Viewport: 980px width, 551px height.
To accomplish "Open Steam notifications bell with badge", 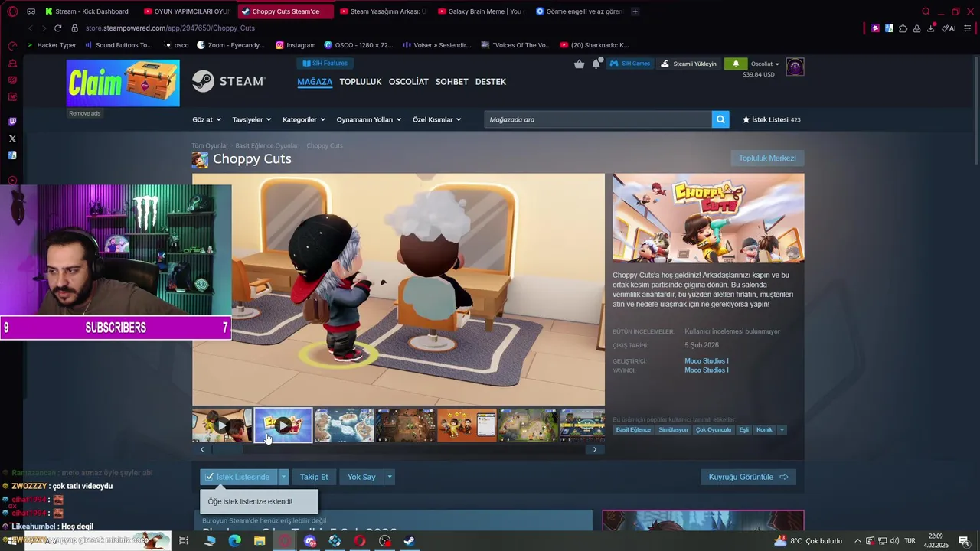I will [596, 64].
